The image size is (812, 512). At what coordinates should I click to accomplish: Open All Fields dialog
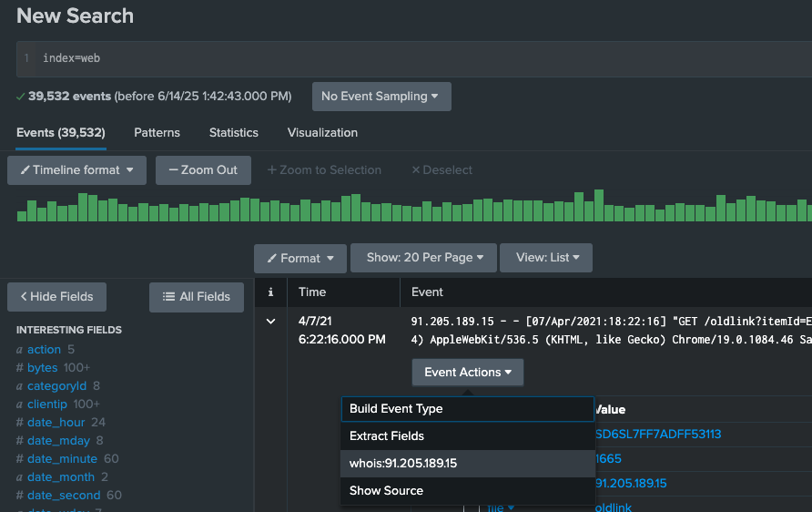pyautogui.click(x=197, y=297)
